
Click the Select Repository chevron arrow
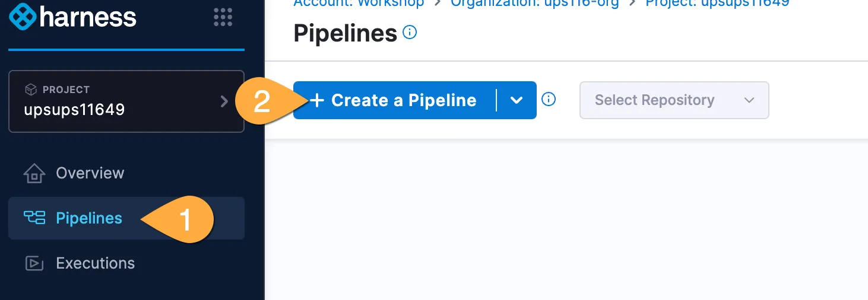pos(749,100)
